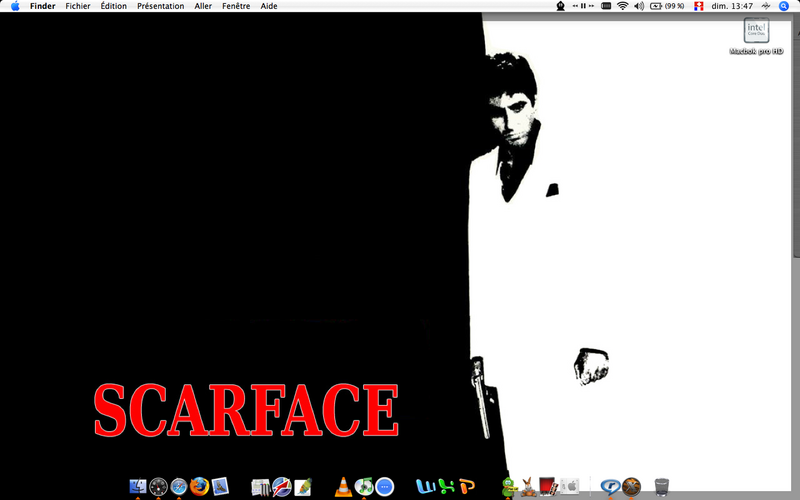Open Spotlight search magnifier

[x=784, y=6]
